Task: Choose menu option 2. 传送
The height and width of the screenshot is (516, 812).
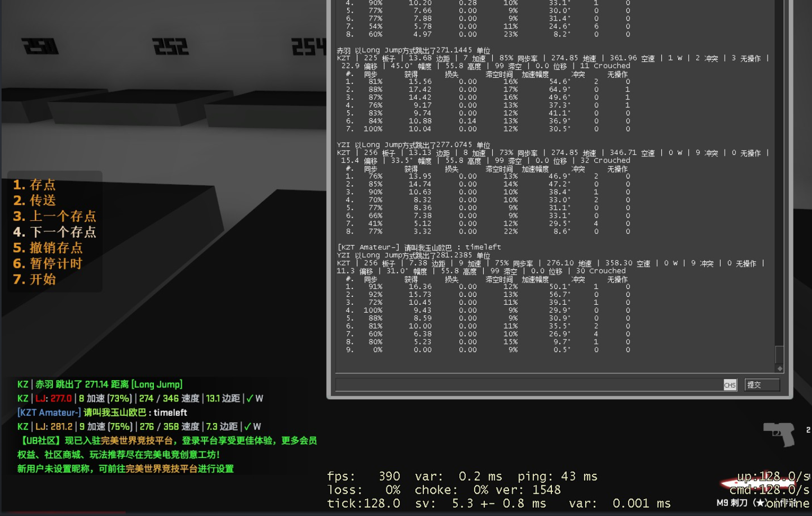Action: point(34,201)
